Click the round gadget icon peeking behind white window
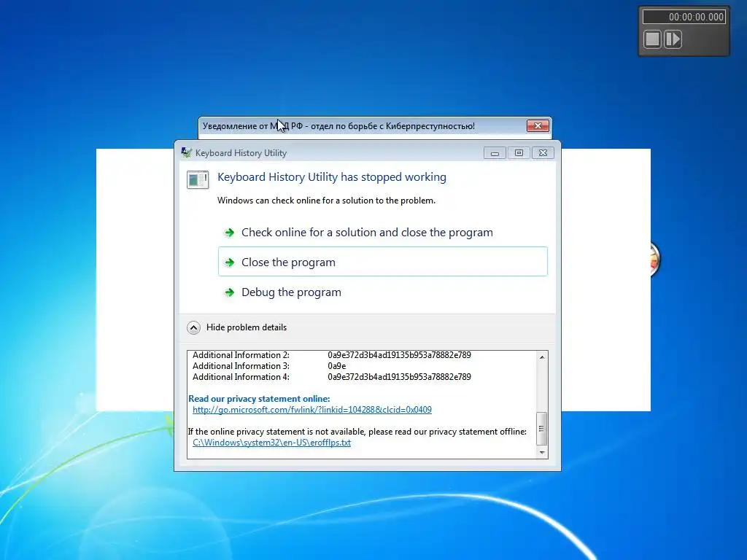747x560 pixels. pos(654,260)
